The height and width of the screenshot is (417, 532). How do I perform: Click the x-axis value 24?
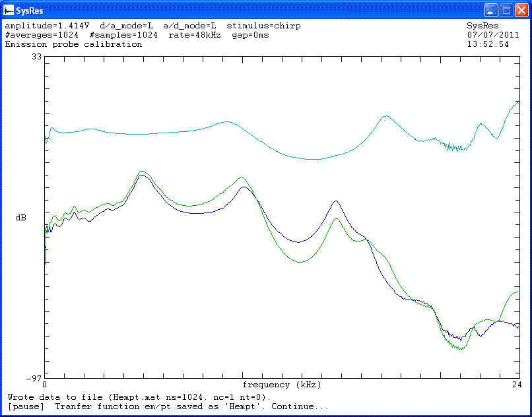point(517,385)
